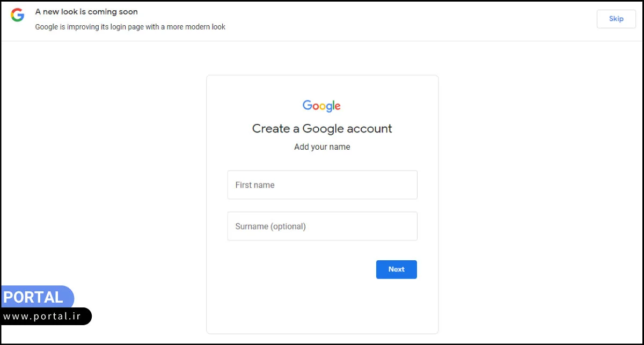
Task: Click the "Google is improving its login page" description
Action: tap(130, 27)
